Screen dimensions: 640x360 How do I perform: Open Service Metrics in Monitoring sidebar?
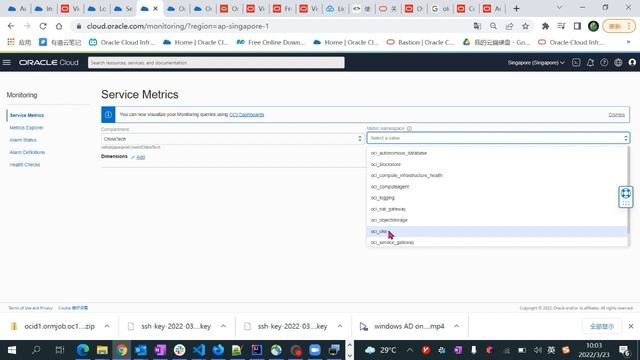click(27, 115)
